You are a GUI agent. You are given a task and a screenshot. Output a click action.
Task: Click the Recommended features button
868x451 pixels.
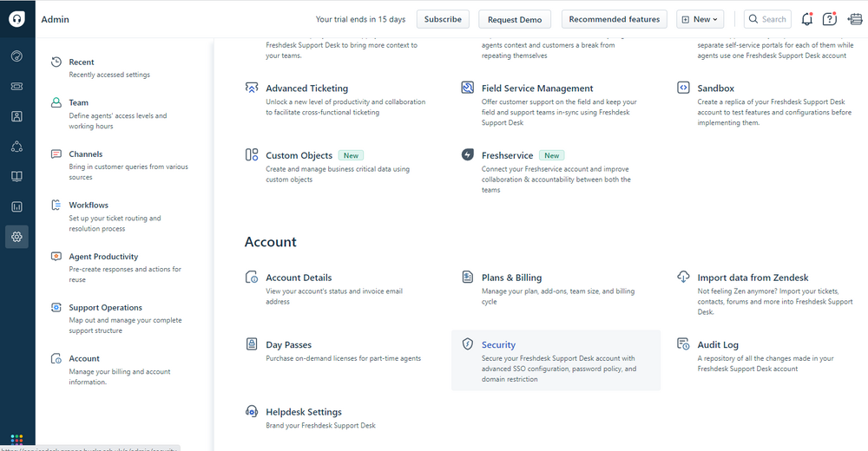click(x=615, y=19)
